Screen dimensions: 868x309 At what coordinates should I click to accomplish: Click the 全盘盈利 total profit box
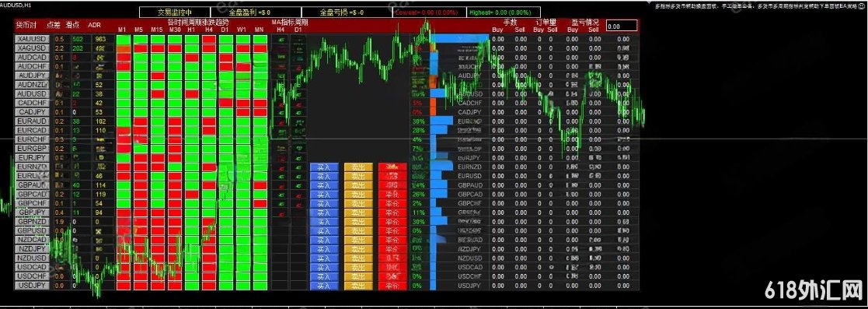pyautogui.click(x=256, y=12)
